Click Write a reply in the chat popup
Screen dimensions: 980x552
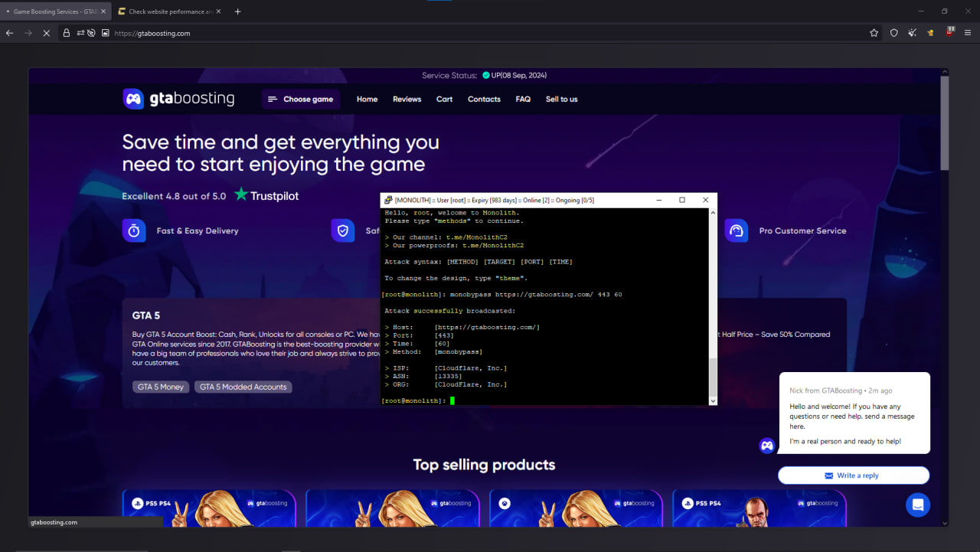pos(854,475)
